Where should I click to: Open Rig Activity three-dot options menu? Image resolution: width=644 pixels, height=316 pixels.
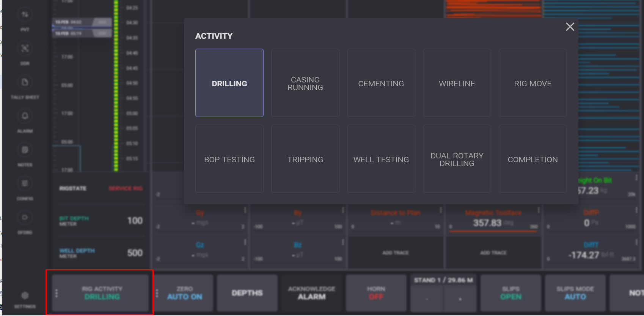tap(57, 293)
